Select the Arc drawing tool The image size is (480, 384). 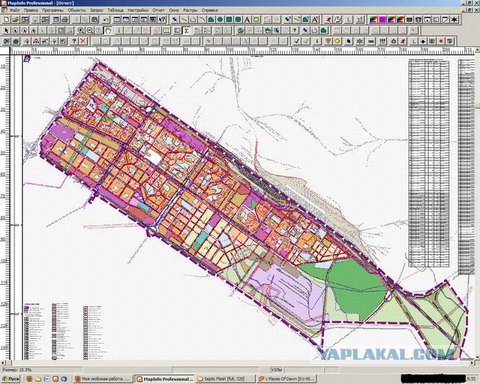pyautogui.click(x=202, y=20)
